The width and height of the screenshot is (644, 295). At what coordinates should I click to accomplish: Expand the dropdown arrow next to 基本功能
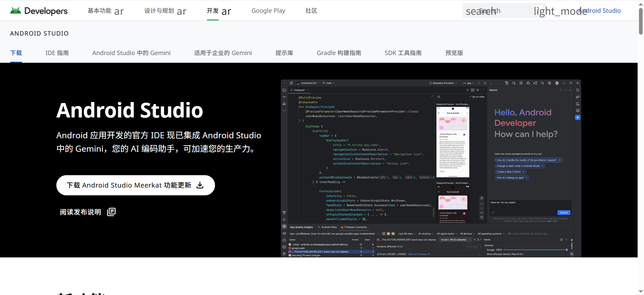click(x=119, y=12)
